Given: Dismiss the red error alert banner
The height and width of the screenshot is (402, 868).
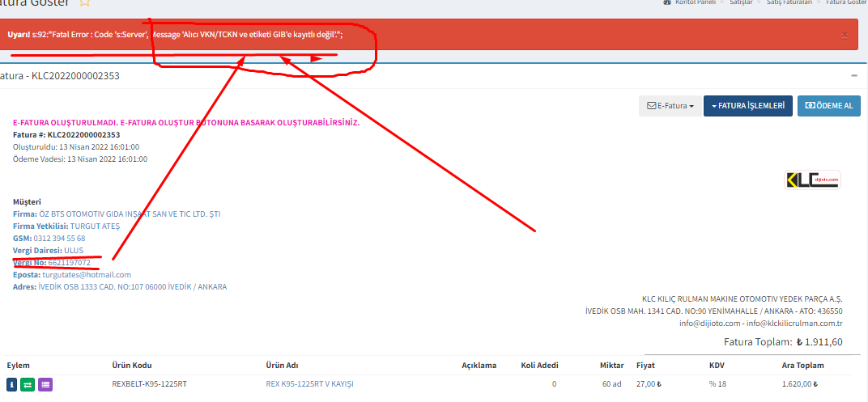Looking at the screenshot, I should 845,35.
